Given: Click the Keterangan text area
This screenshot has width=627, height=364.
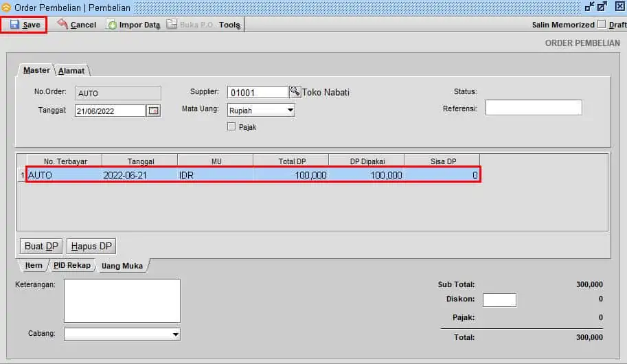Looking at the screenshot, I should (x=122, y=301).
